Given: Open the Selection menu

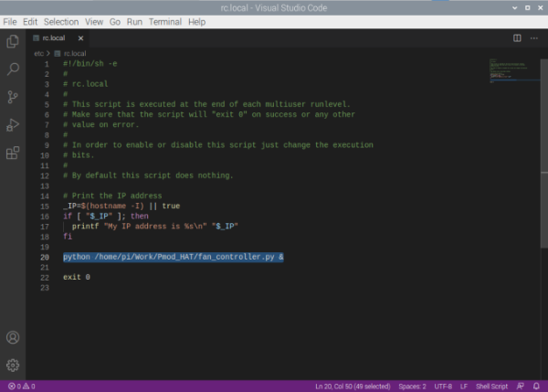Looking at the screenshot, I should (61, 22).
